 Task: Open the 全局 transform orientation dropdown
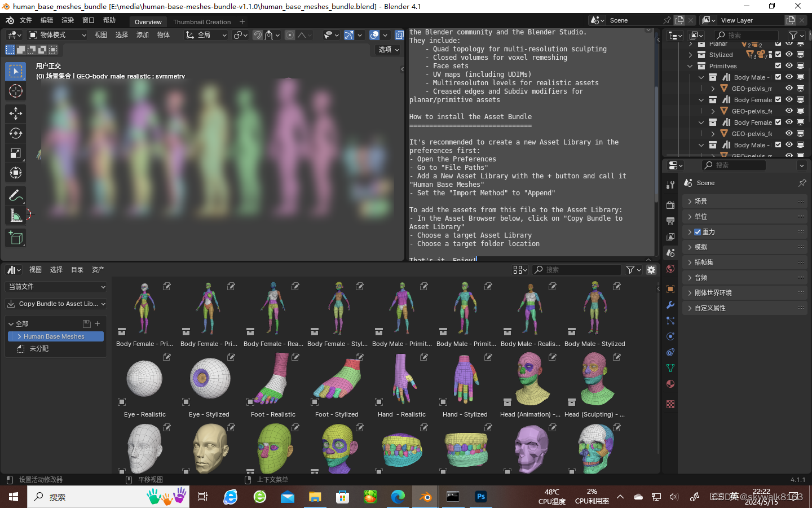[x=206, y=35]
